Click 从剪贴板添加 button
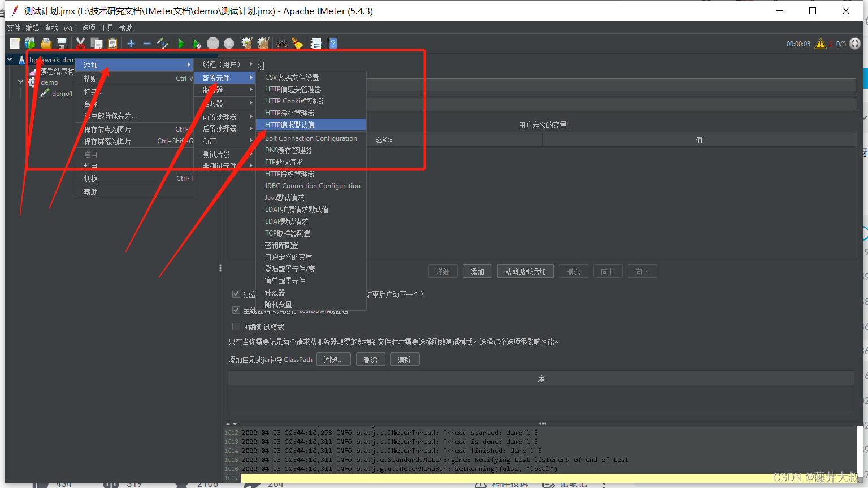 526,272
